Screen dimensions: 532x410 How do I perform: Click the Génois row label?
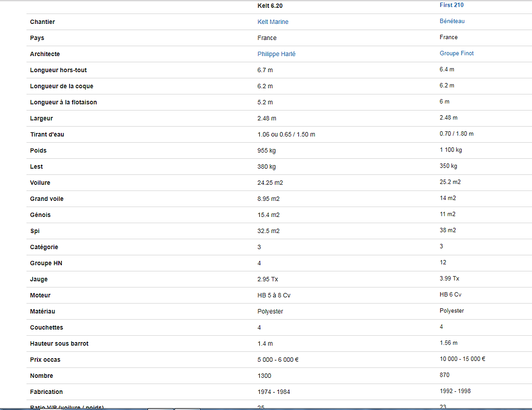pyautogui.click(x=41, y=215)
